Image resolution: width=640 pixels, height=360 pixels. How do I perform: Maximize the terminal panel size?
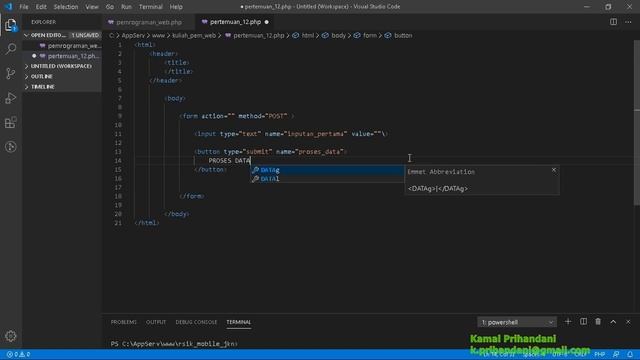[613, 322]
